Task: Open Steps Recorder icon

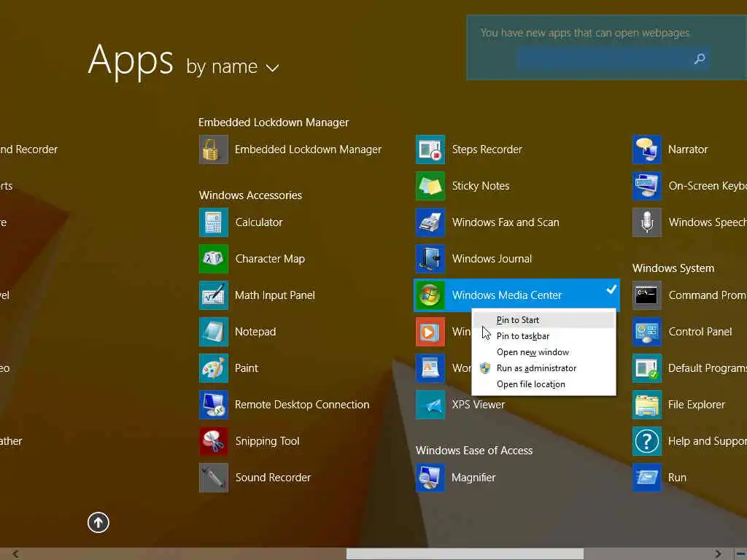Action: pyautogui.click(x=430, y=149)
